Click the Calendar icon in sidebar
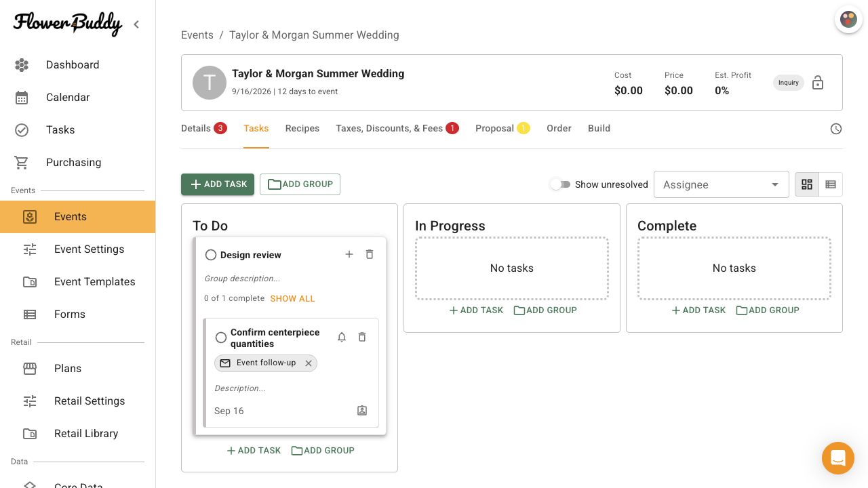Viewport: 868px width, 488px height. pyautogui.click(x=22, y=98)
